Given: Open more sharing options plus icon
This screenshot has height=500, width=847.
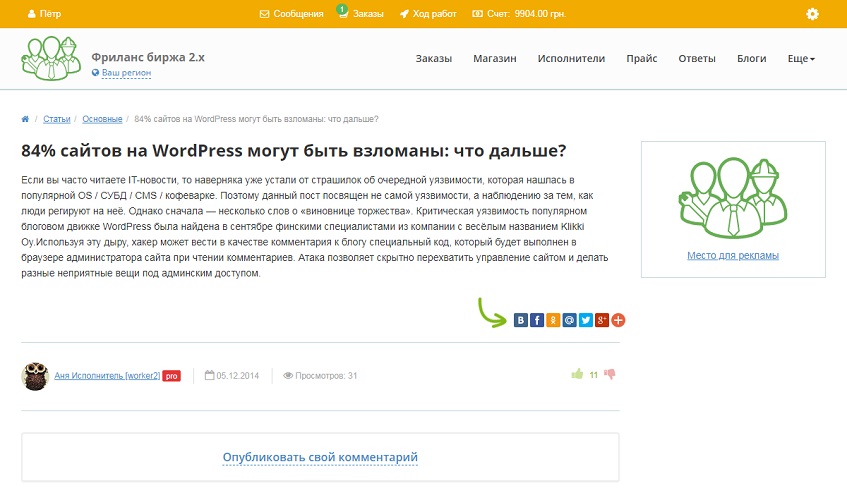Looking at the screenshot, I should (x=618, y=320).
